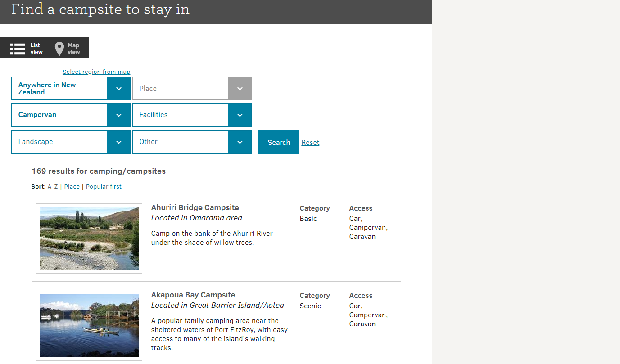
Task: Sort results by Popular first
Action: (104, 187)
